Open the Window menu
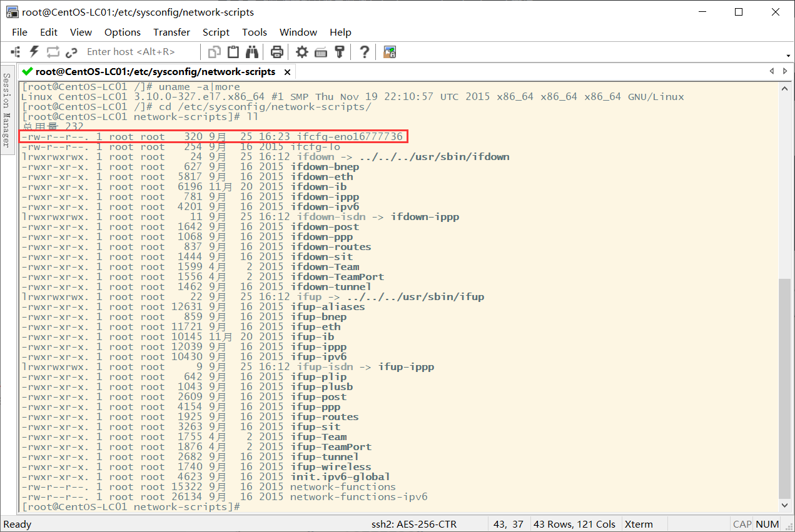 [298, 32]
